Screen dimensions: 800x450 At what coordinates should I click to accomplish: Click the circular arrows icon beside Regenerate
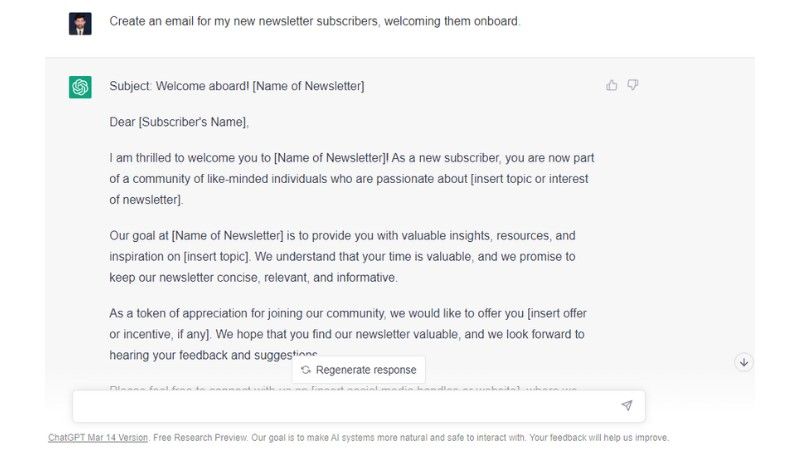tap(306, 370)
